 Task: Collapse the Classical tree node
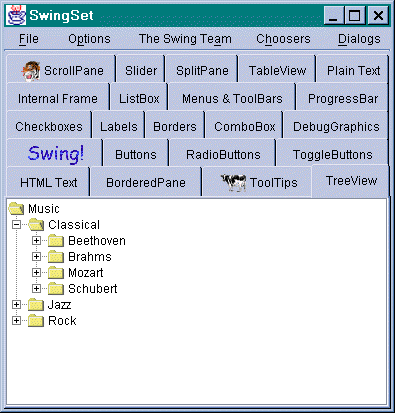[x=16, y=225]
